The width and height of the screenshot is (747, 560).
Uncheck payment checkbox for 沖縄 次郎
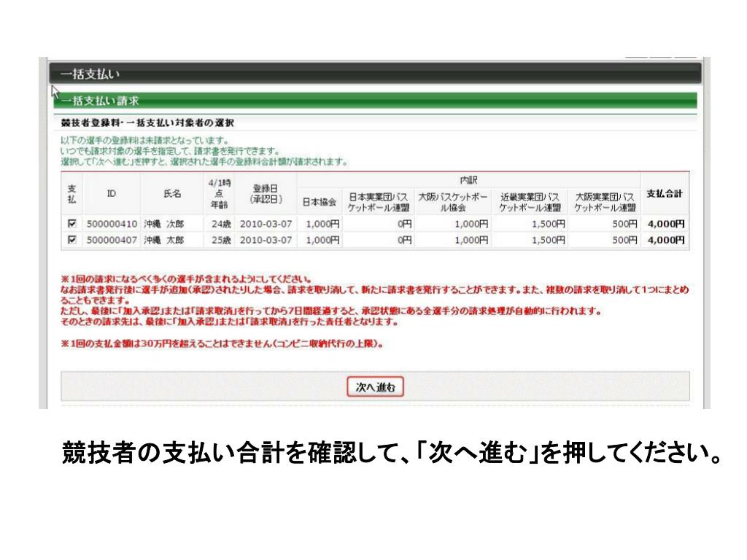72,223
